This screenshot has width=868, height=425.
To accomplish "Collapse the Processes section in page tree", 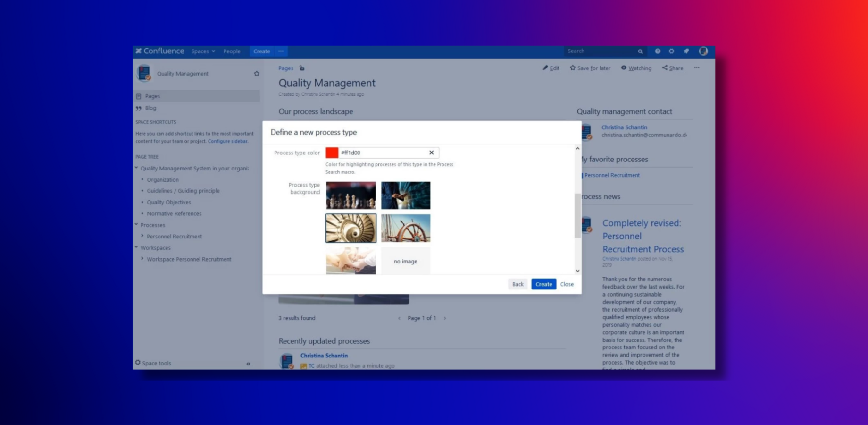I will point(137,225).
